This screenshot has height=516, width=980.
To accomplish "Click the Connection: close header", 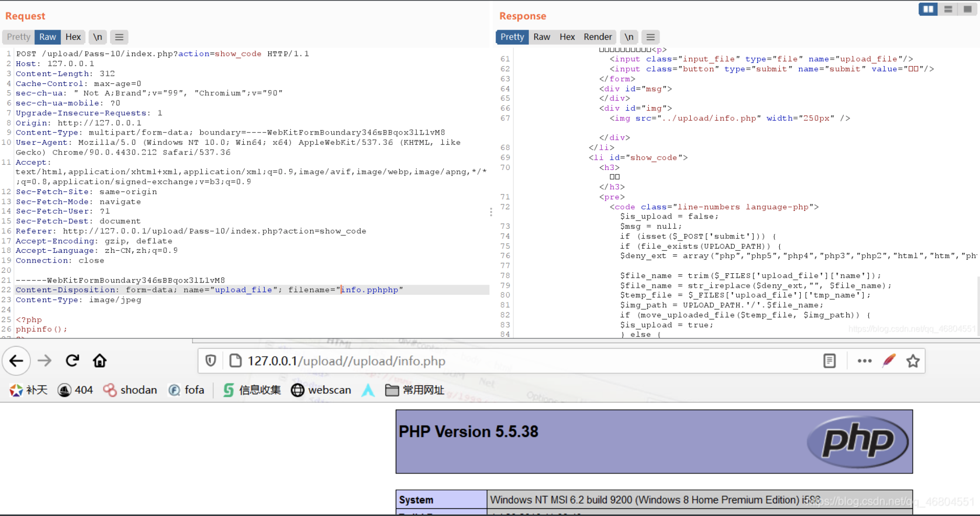I will click(x=60, y=261).
